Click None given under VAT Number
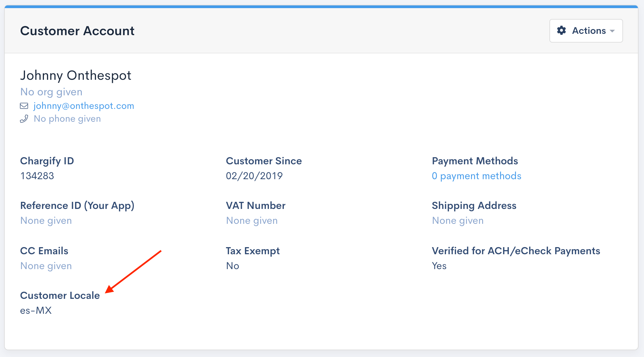Viewport: 644px width, 357px height. coord(251,220)
